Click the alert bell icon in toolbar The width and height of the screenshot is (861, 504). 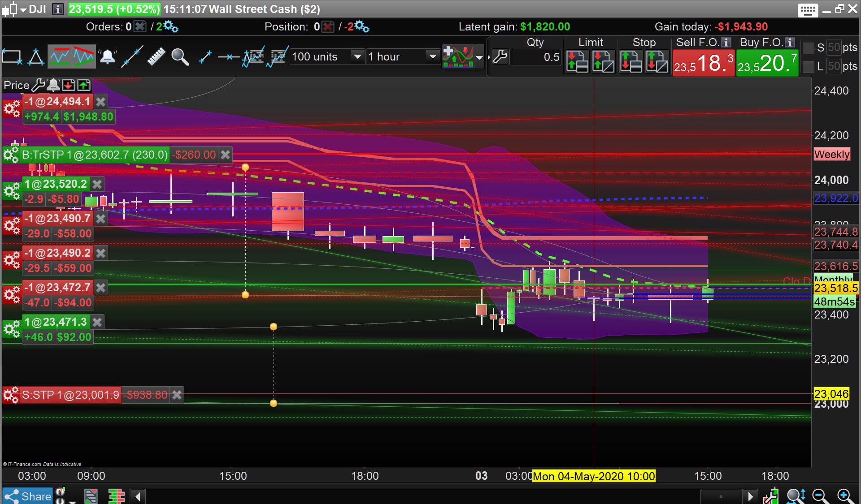tap(108, 57)
